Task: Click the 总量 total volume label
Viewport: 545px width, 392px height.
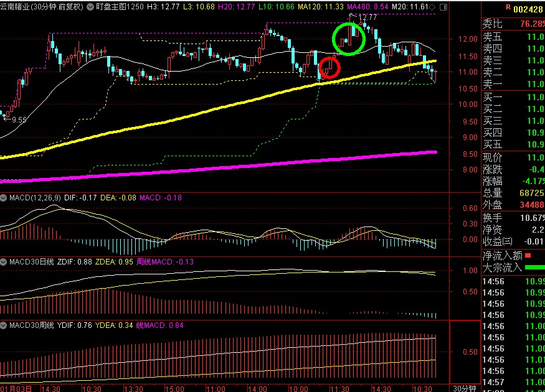Action: pos(492,193)
